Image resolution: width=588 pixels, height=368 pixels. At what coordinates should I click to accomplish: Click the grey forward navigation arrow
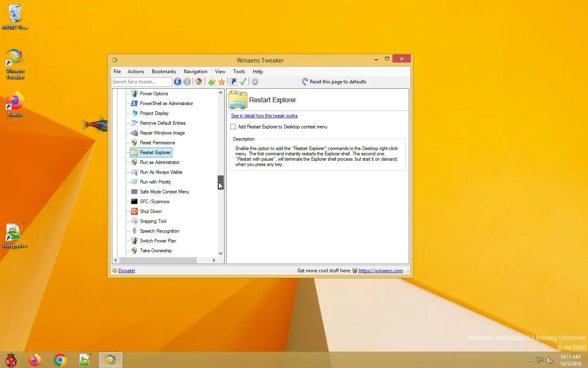(x=187, y=82)
